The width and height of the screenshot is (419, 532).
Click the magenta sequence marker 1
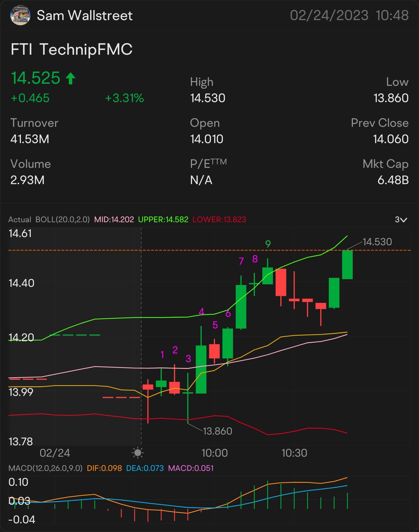tap(162, 355)
